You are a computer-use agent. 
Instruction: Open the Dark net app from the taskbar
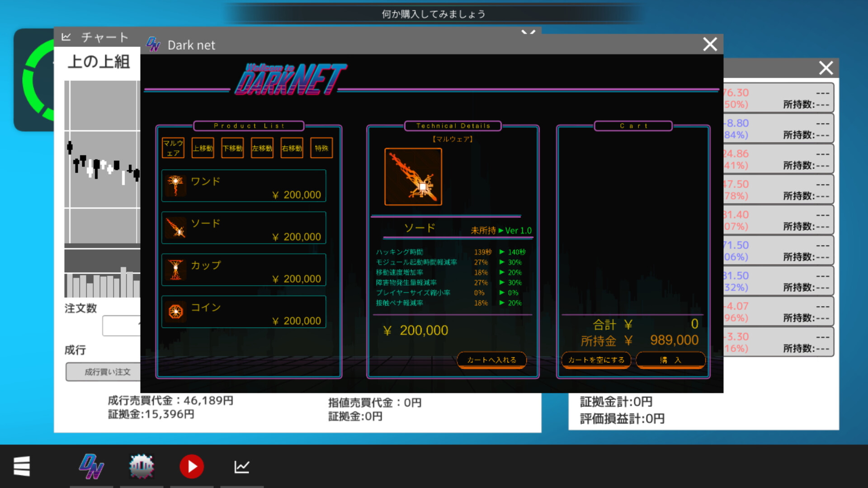tap(90, 466)
